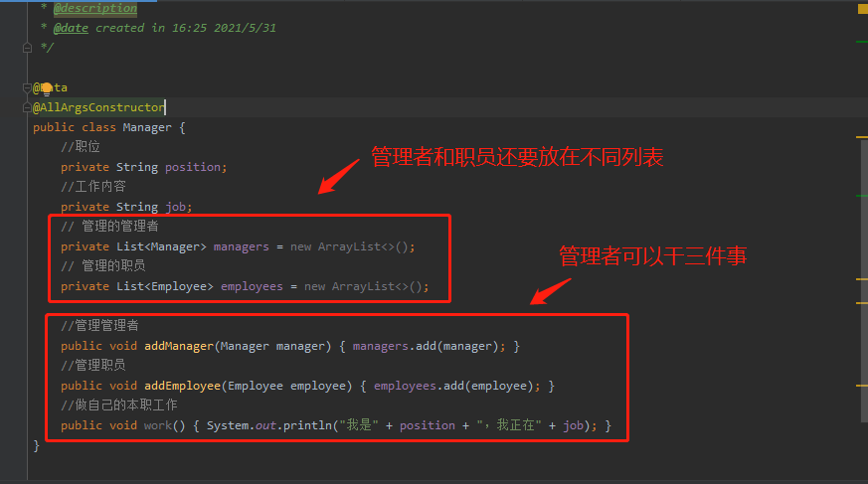Screen dimensions: 868x484
Task: Click the comment // 管理的管理者
Action: [x=109, y=227]
